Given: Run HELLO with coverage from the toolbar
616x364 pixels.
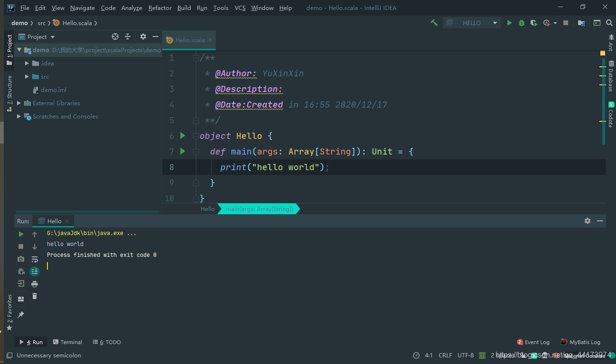Looking at the screenshot, I should (x=534, y=23).
